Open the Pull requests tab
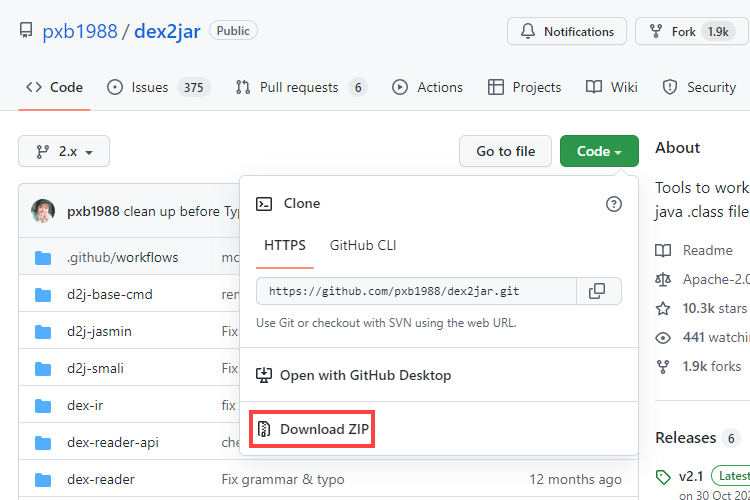This screenshot has width=750, height=500. 301,87
